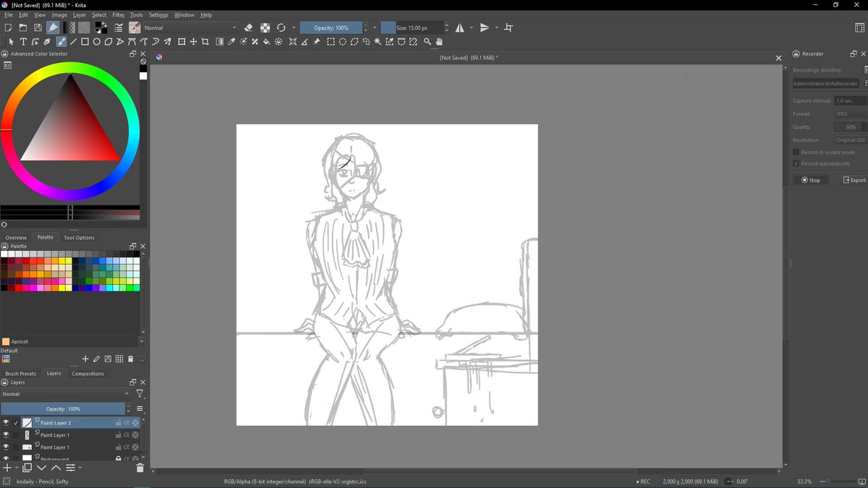Open the Filter menu
The width and height of the screenshot is (868, 488).
[118, 14]
